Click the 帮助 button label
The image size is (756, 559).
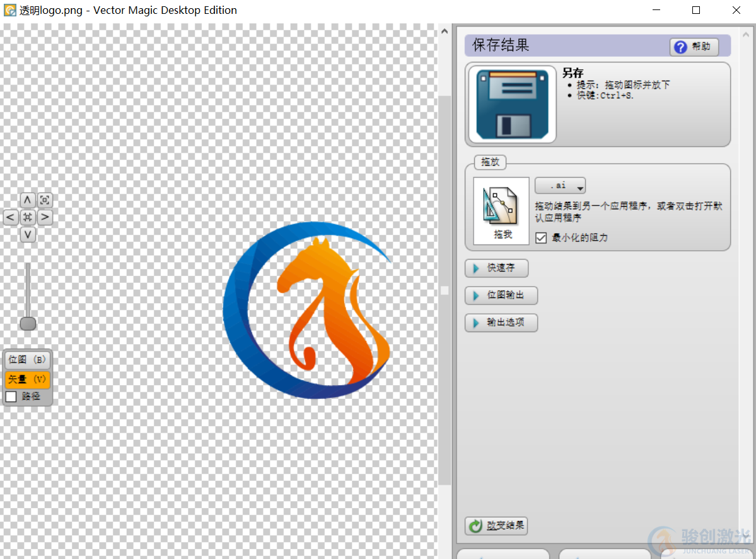[x=701, y=47]
